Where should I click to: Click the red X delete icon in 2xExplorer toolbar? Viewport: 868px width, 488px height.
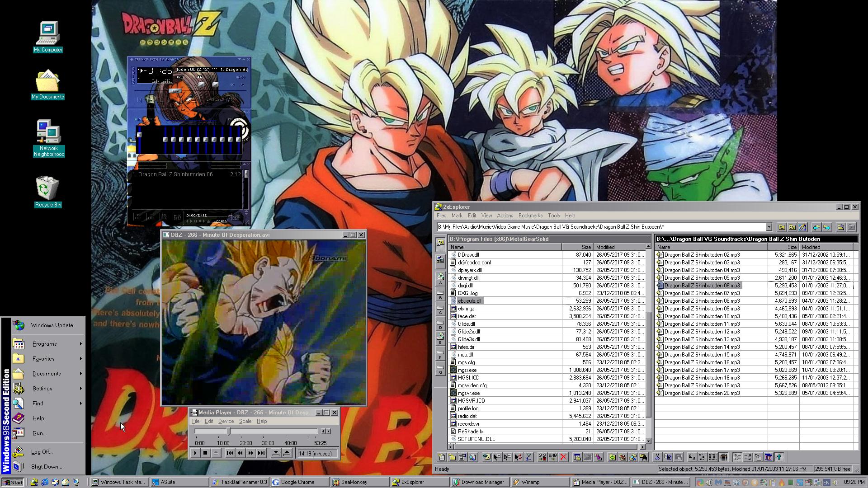tap(563, 457)
